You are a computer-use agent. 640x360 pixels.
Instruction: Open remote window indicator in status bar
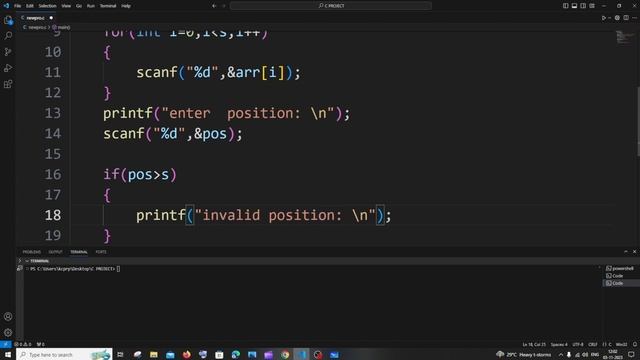[x=5, y=344]
